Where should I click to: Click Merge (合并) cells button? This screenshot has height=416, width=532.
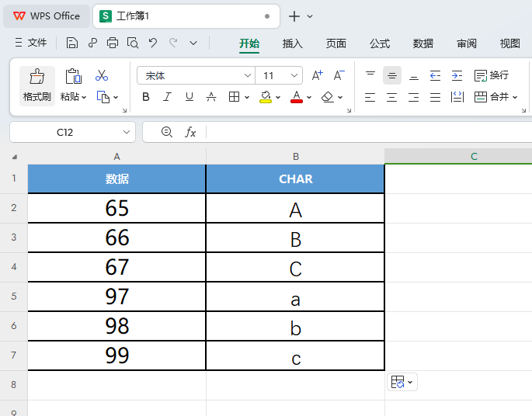[492, 97]
